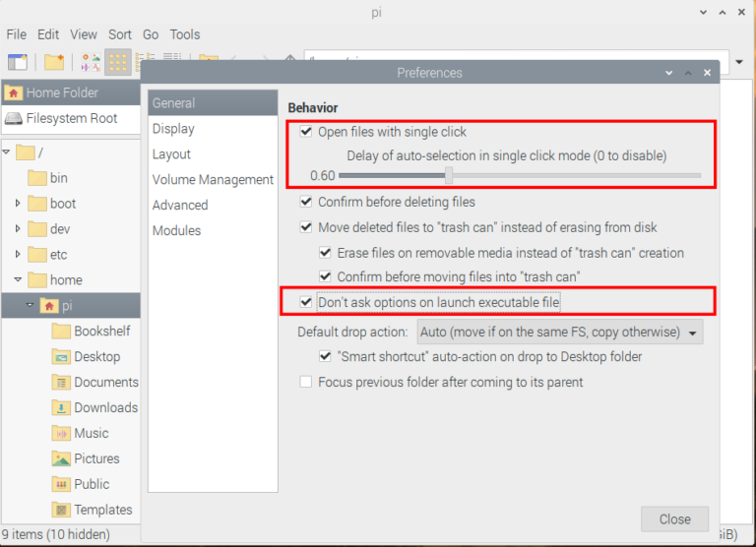Screen dimensions: 756x547
Task: Open the Tools menu
Action: [x=185, y=34]
